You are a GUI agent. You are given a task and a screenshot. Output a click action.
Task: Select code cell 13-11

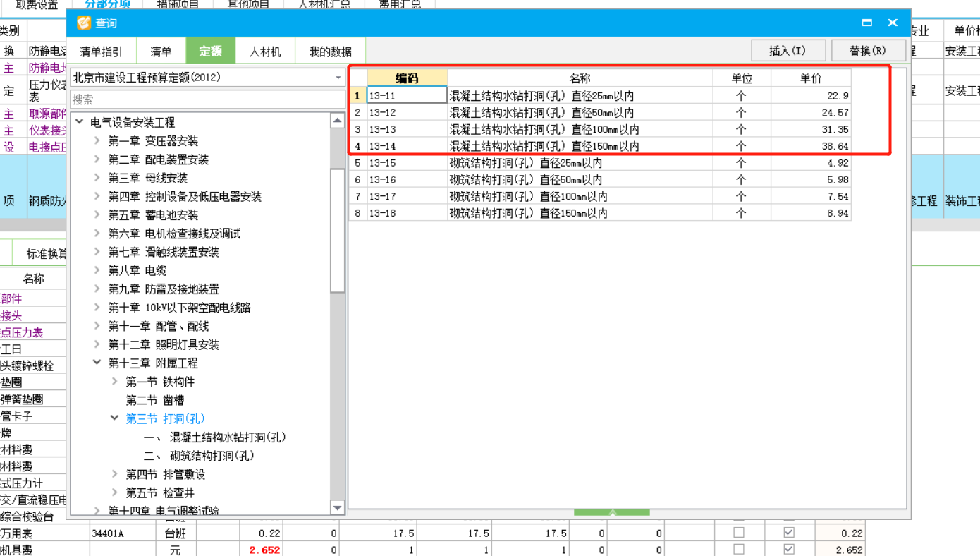(x=407, y=95)
